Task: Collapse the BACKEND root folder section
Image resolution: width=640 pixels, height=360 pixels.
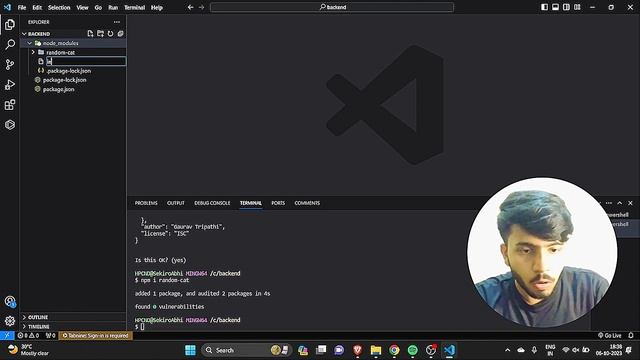Action: click(24, 33)
